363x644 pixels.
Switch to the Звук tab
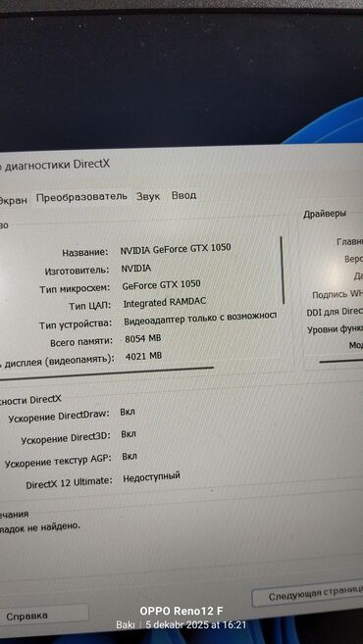click(x=148, y=196)
